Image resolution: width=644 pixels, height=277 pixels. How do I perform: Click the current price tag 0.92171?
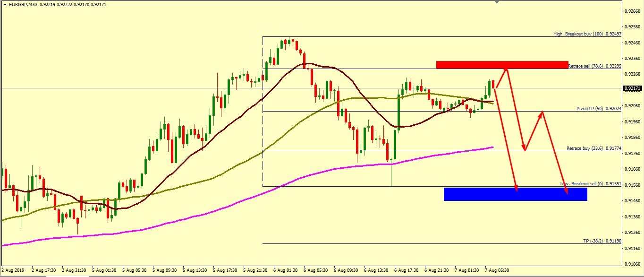point(631,88)
